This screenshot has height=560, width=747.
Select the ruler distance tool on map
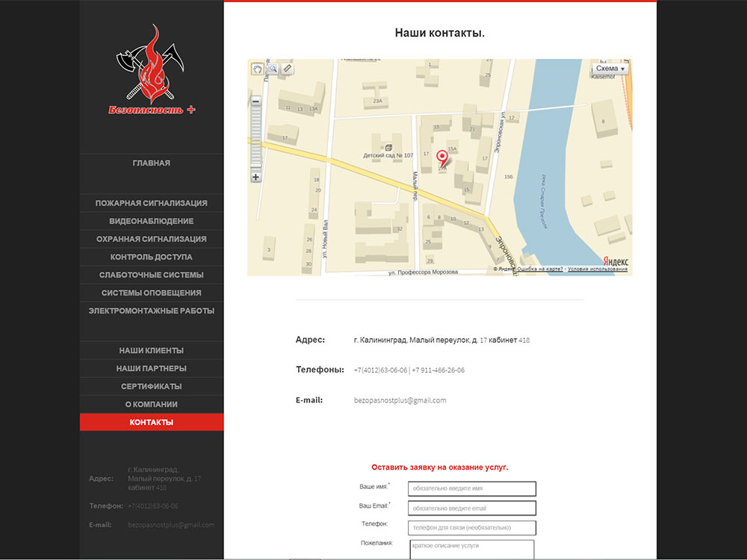click(288, 69)
